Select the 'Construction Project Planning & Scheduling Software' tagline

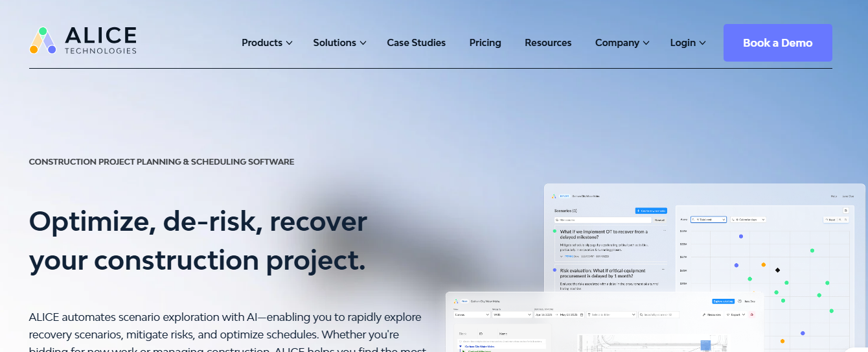point(161,161)
